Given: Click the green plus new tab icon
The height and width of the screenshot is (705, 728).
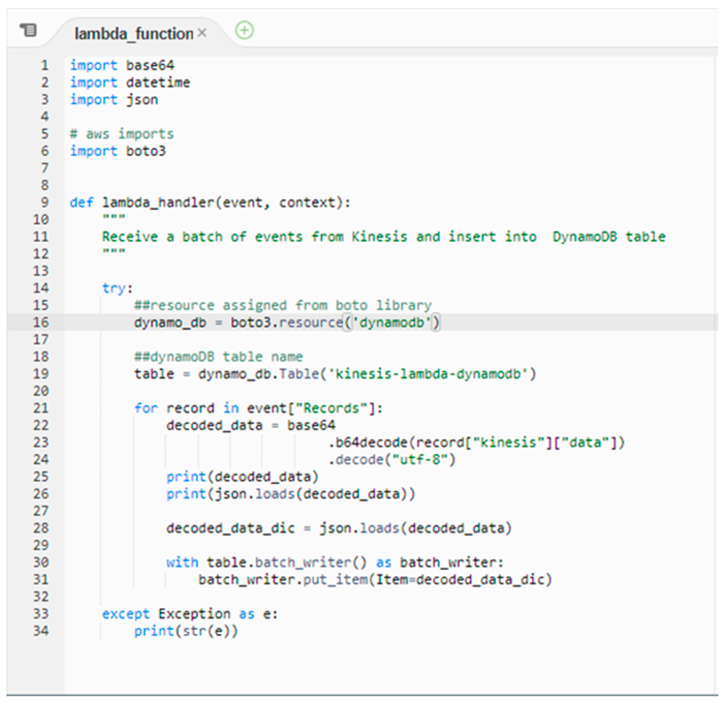Looking at the screenshot, I should click(x=245, y=30).
